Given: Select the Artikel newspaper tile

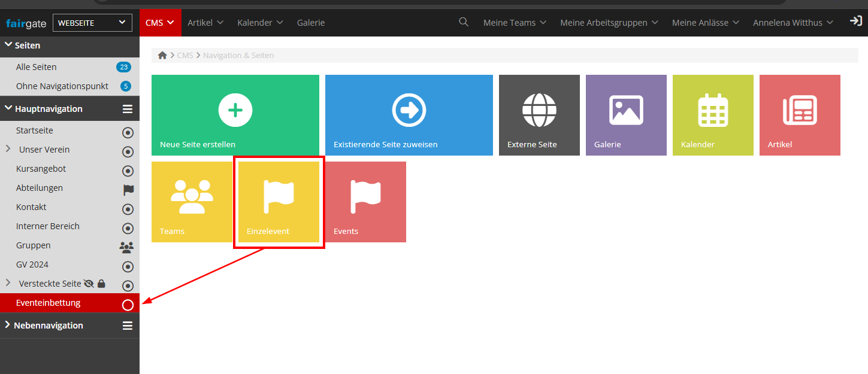Looking at the screenshot, I should coord(800,115).
